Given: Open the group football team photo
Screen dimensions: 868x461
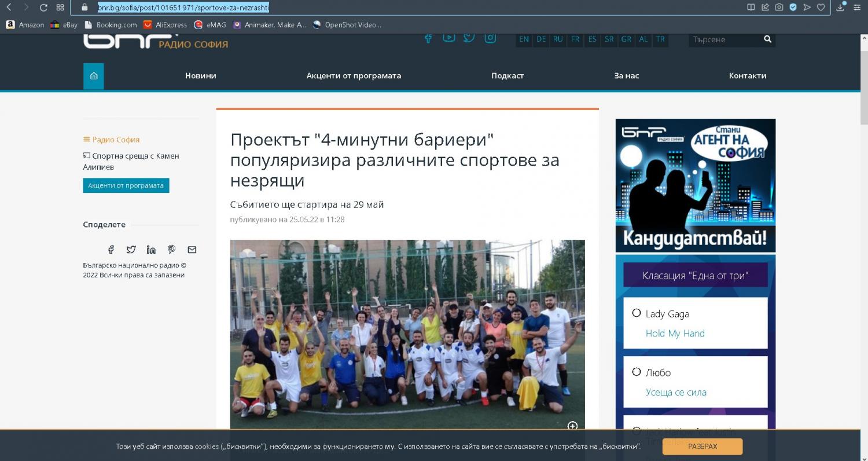Looking at the screenshot, I should [407, 335].
